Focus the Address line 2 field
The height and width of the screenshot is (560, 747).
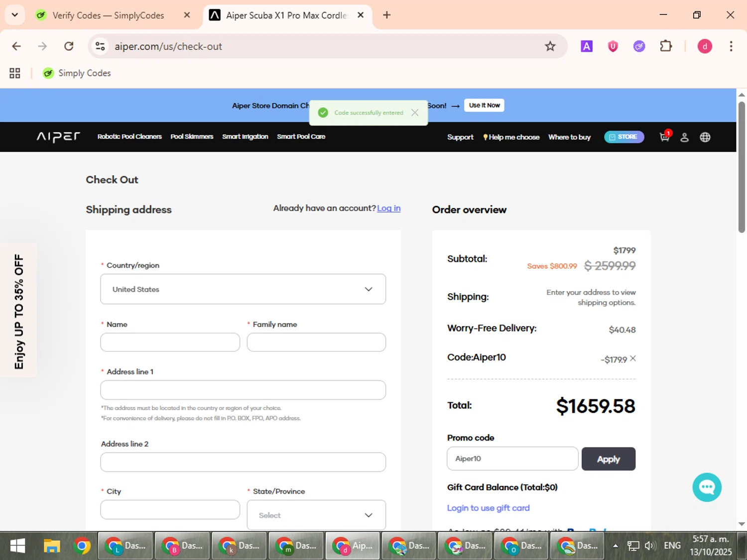(x=243, y=462)
